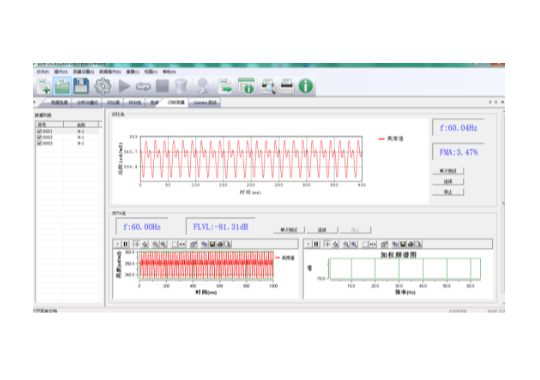Resume tracking in time-domain chart toolbar
540x380 pixels.
coord(117,244)
